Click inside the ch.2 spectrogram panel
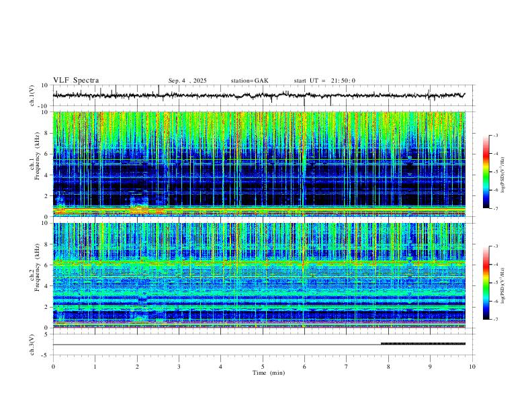The image size is (532, 411). 259,275
